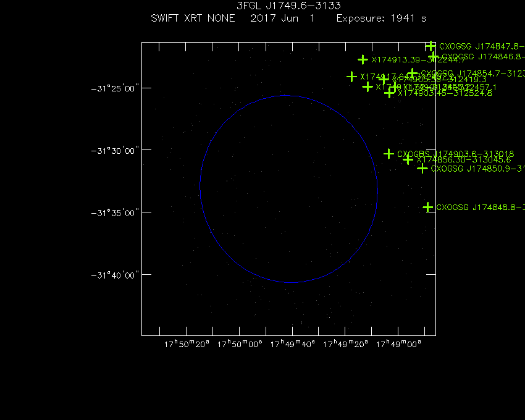Click the CXOGBS J174903.6-313018 cross marker
The width and height of the screenshot is (525, 420).
click(388, 154)
